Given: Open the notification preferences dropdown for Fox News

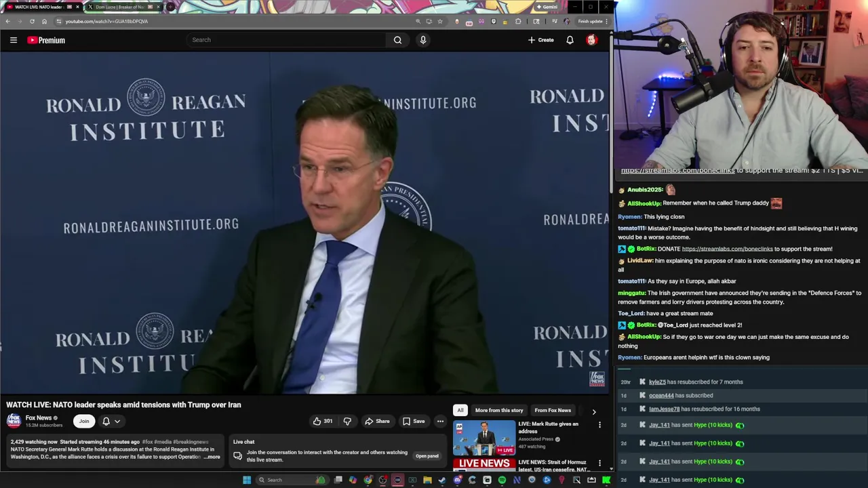Looking at the screenshot, I should tap(111, 421).
